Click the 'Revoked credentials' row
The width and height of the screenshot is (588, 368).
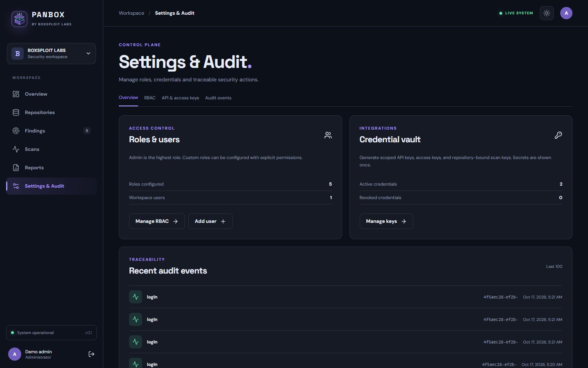click(x=461, y=197)
